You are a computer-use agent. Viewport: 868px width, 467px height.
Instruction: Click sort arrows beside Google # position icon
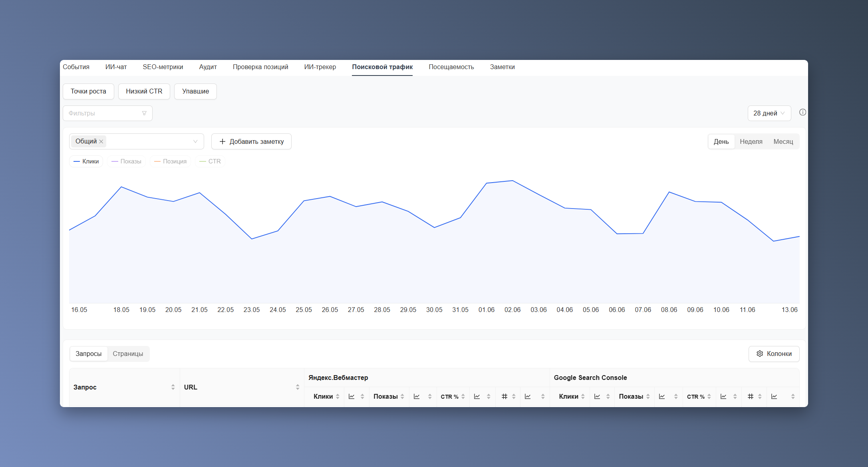pos(760,396)
